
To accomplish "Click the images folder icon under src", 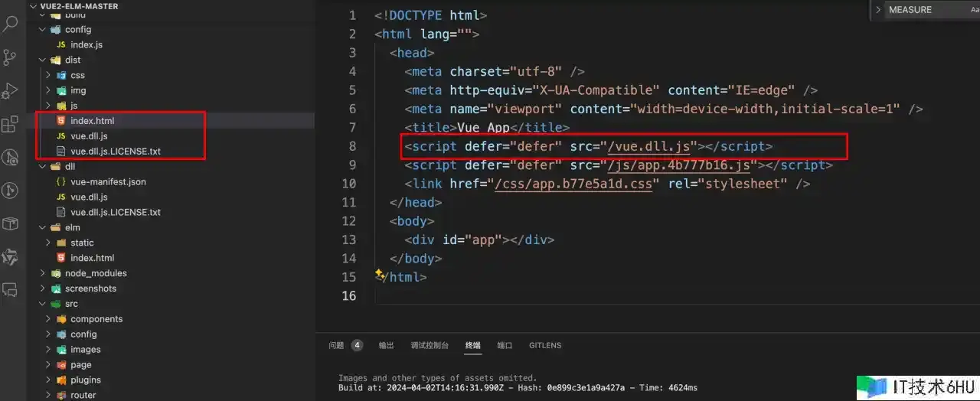I will 61,350.
